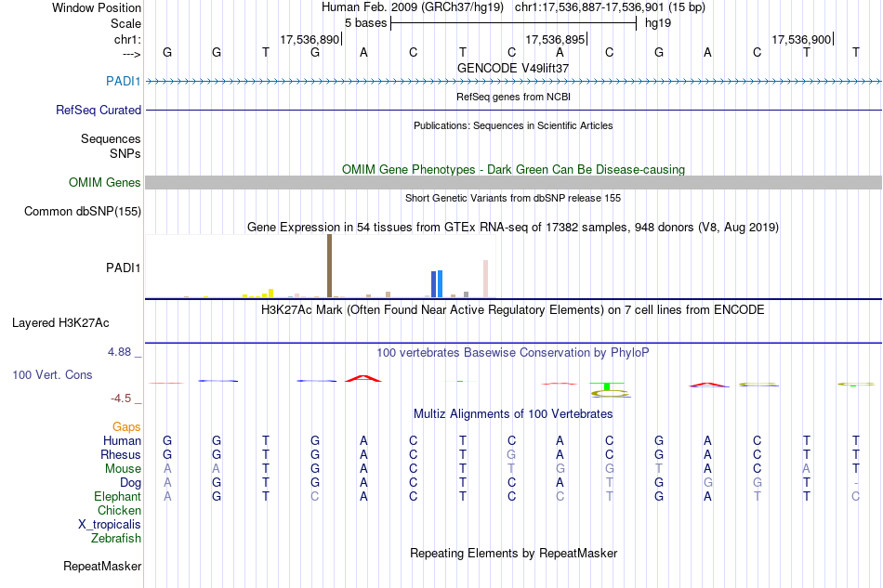Image resolution: width=883 pixels, height=588 pixels.
Task: Click the Dog alignment row label
Action: tap(131, 483)
